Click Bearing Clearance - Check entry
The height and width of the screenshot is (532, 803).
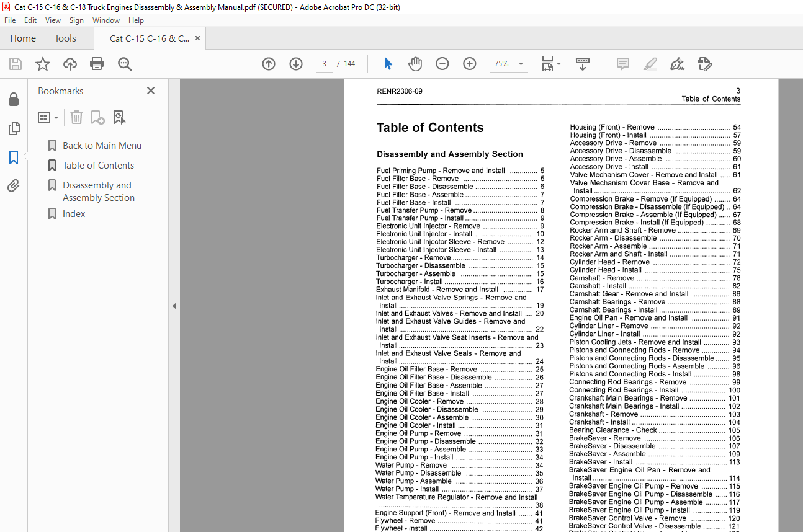[655, 430]
